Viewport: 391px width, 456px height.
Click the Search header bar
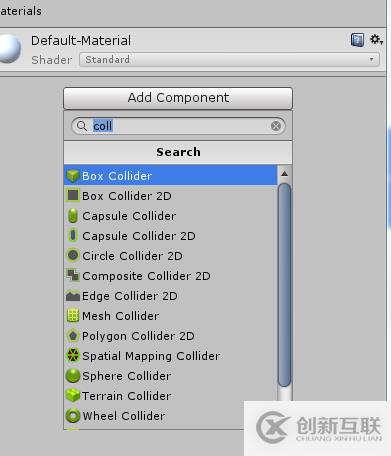point(178,152)
